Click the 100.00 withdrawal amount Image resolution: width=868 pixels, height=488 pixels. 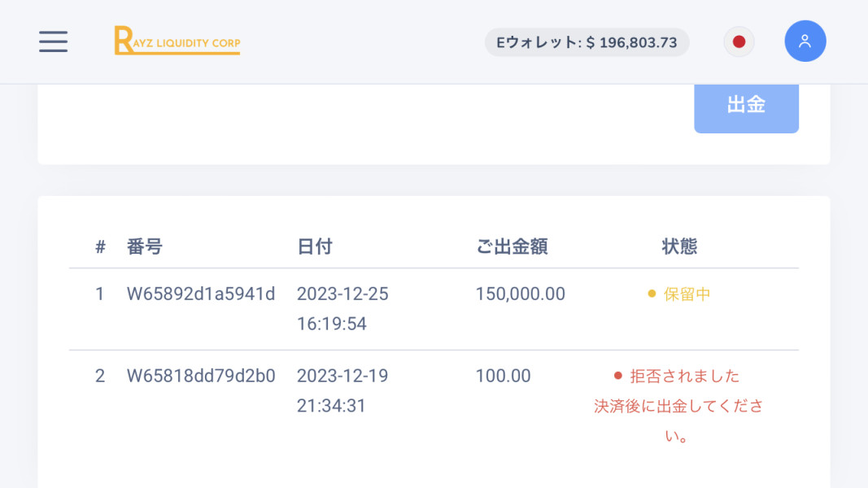[x=504, y=376]
